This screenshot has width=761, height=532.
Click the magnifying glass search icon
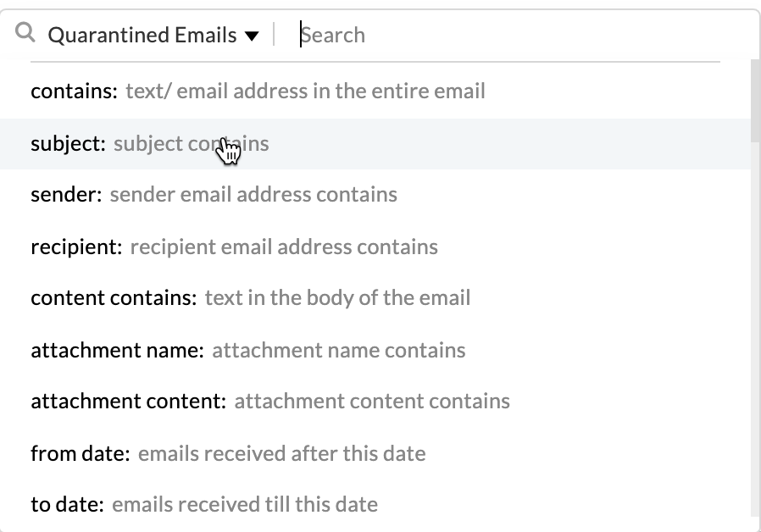(x=26, y=34)
